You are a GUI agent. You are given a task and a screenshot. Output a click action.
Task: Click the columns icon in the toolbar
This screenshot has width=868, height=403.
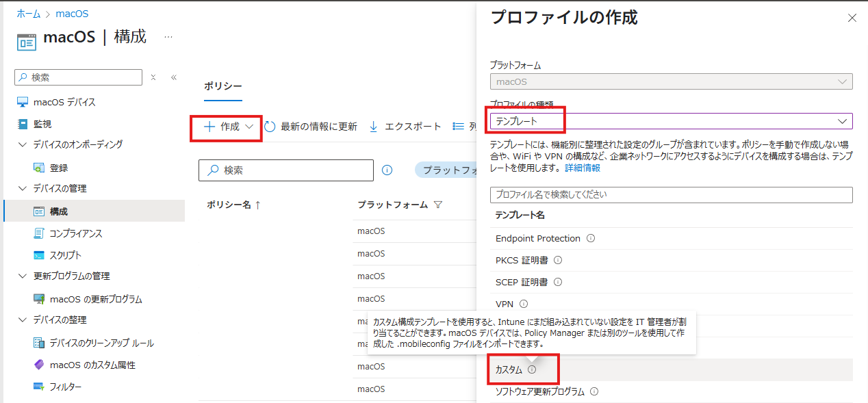[459, 127]
